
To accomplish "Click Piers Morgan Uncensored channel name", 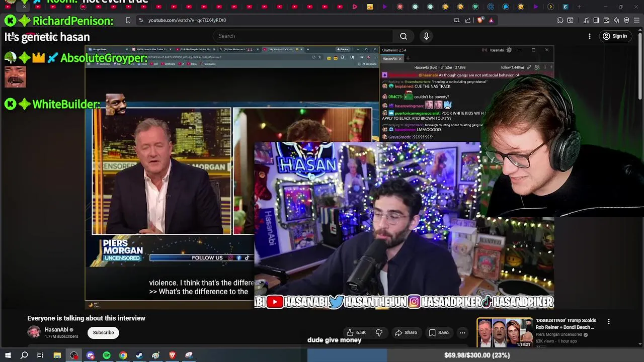I will [x=558, y=334].
